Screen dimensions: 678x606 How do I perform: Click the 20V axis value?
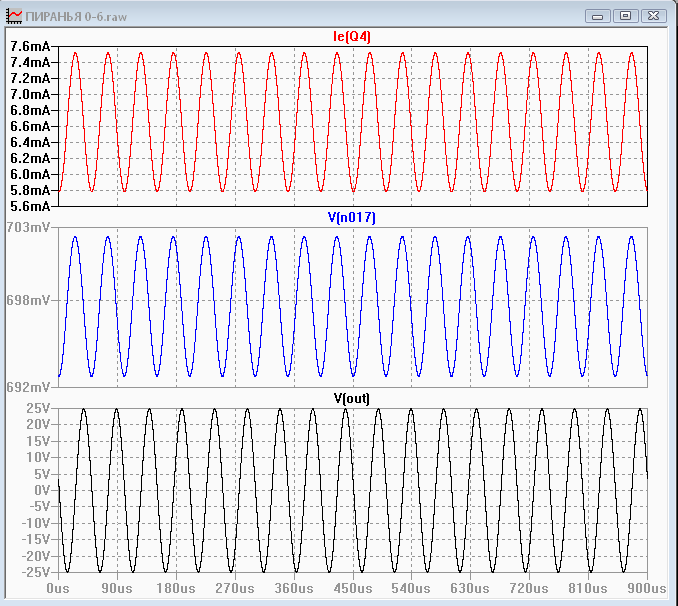(x=38, y=425)
